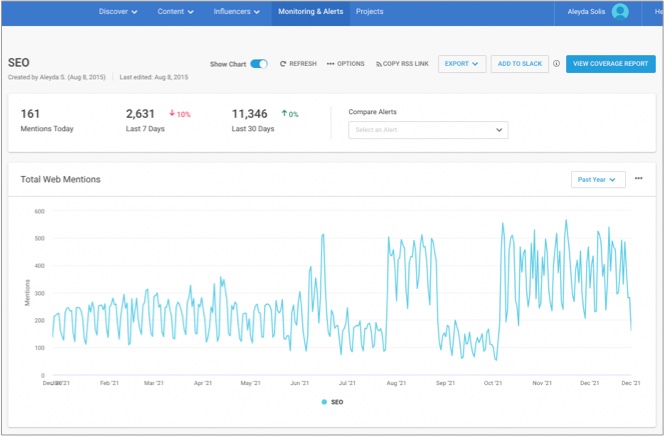
Task: Click the Mentions y-axis title
Action: point(28,293)
